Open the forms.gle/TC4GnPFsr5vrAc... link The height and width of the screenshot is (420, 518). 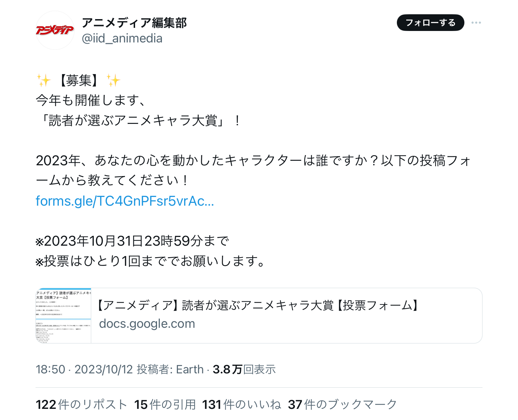coord(125,201)
